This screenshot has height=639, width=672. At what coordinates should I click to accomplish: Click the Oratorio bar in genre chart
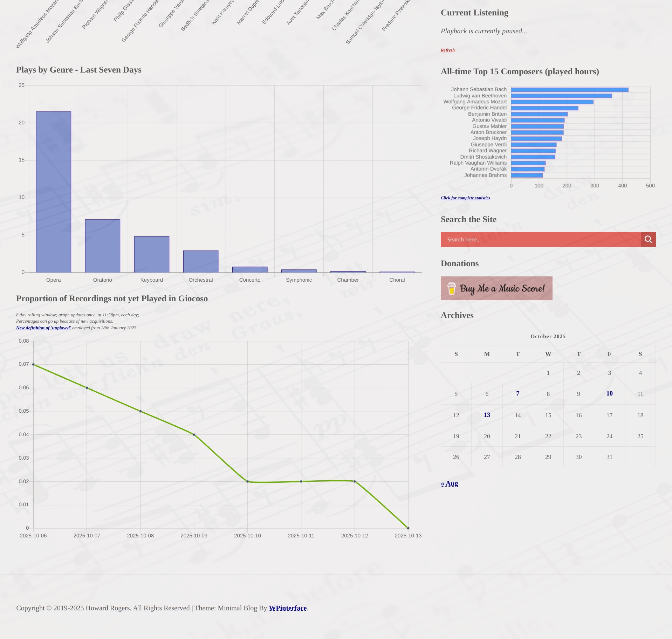click(102, 246)
